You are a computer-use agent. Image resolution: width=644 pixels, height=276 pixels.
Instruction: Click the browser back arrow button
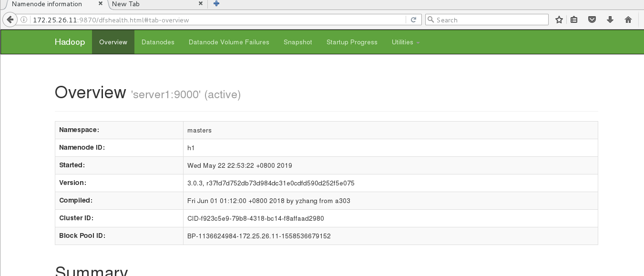tap(10, 20)
